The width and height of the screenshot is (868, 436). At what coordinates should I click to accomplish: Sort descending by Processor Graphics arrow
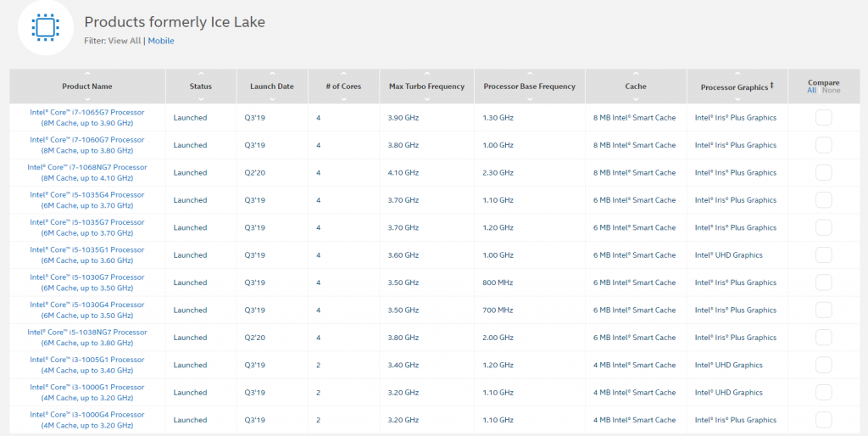(736, 99)
